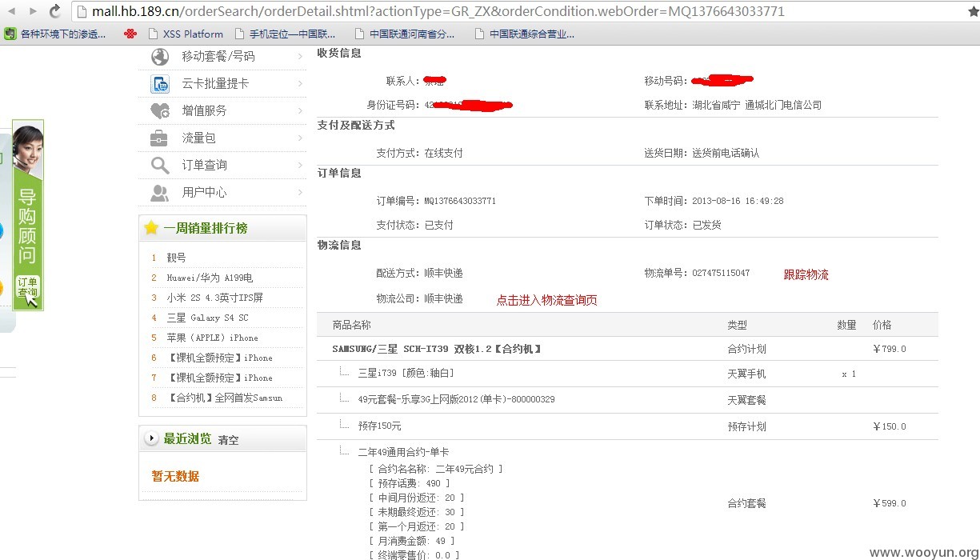Screen dimensions: 980x560
Task: Open ranked item 三星 Galaxy S4 SC
Action: coord(207,318)
